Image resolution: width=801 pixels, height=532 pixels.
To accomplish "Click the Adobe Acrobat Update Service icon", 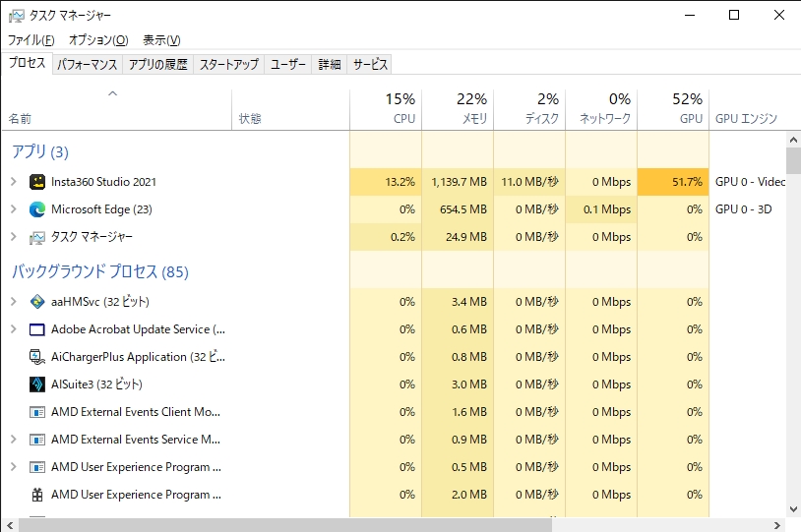I will [x=37, y=329].
